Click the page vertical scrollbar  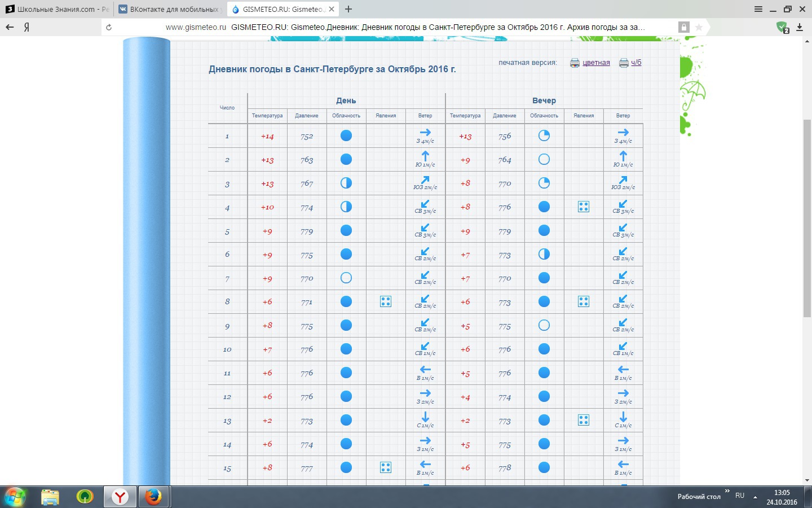[x=807, y=218]
